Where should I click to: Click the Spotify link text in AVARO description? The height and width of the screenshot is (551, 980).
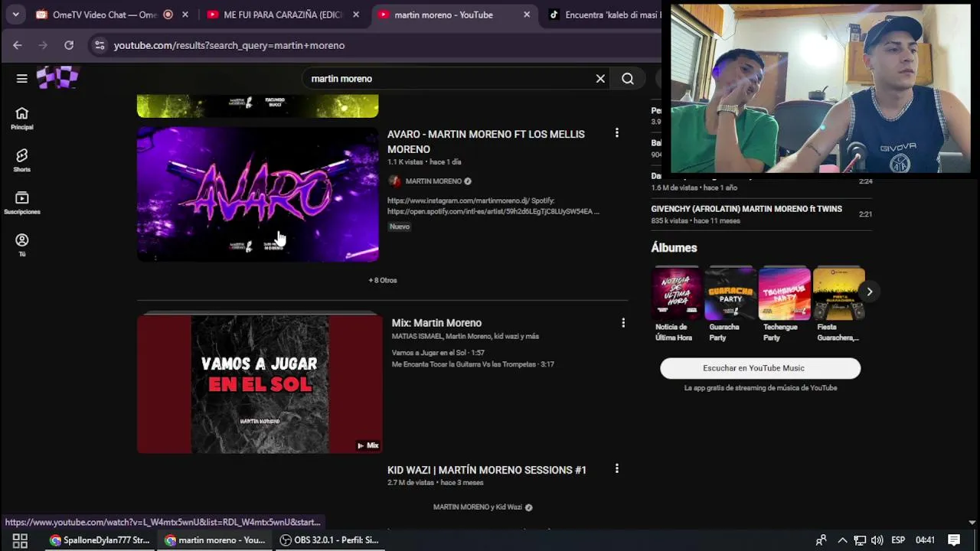(493, 211)
